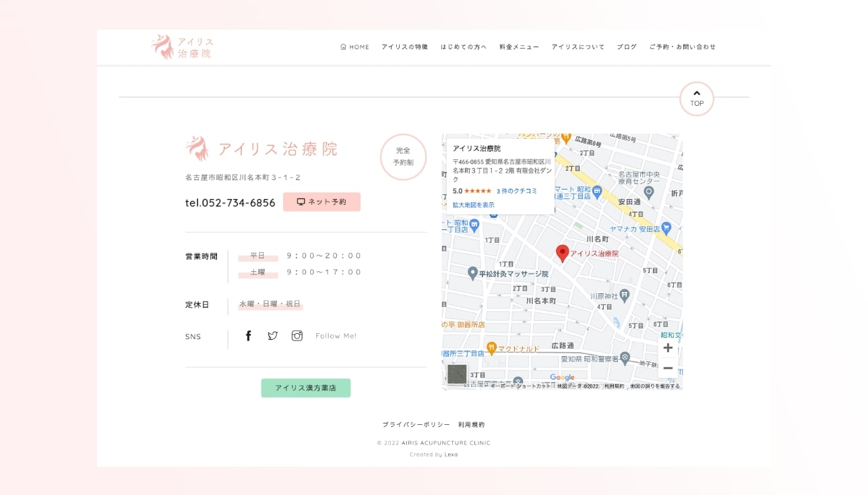
Task: Click the アイリス漢方薬店 green button
Action: [x=305, y=388]
